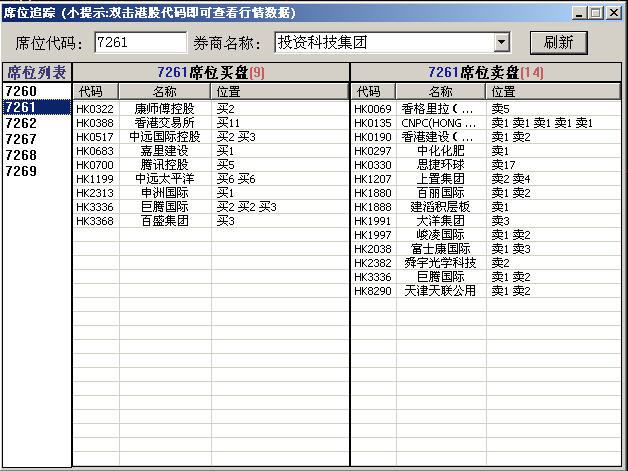This screenshot has height=471, width=628.
Task: Select the HK0322 康师傅控股 row
Action: [x=160, y=109]
